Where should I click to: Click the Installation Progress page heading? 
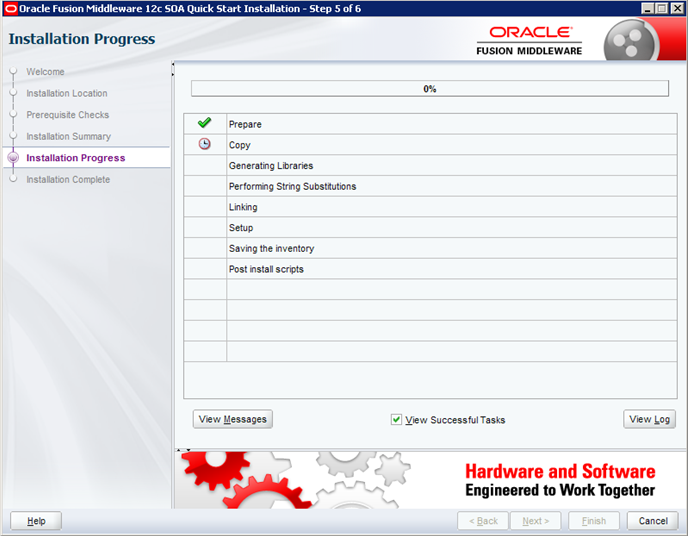click(x=82, y=39)
